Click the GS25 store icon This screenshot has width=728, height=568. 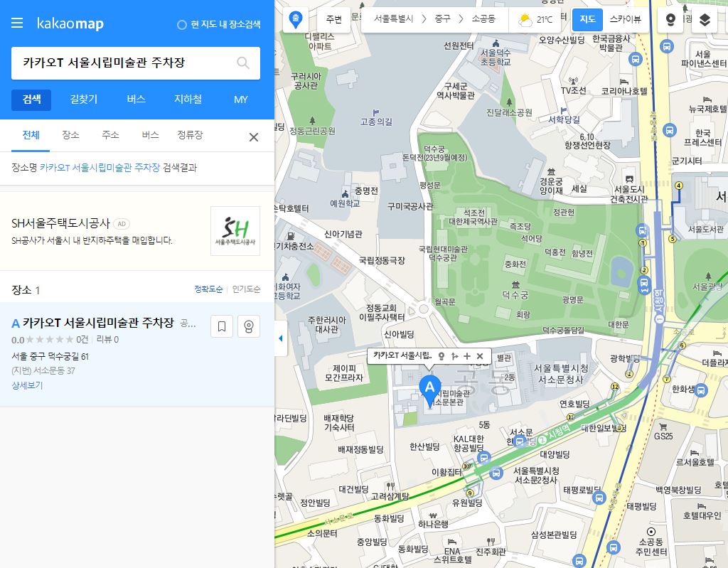[663, 427]
